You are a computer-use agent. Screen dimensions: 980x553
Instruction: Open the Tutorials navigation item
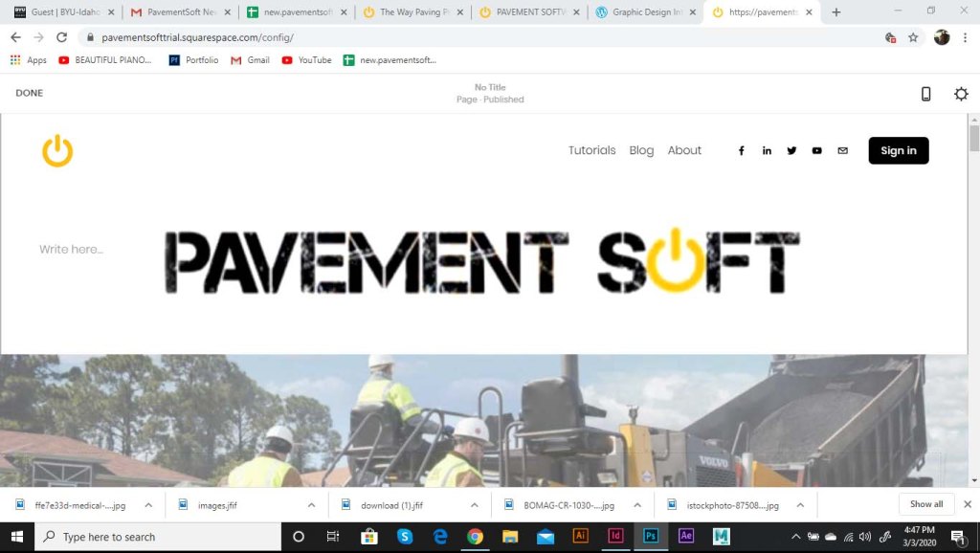pos(591,151)
